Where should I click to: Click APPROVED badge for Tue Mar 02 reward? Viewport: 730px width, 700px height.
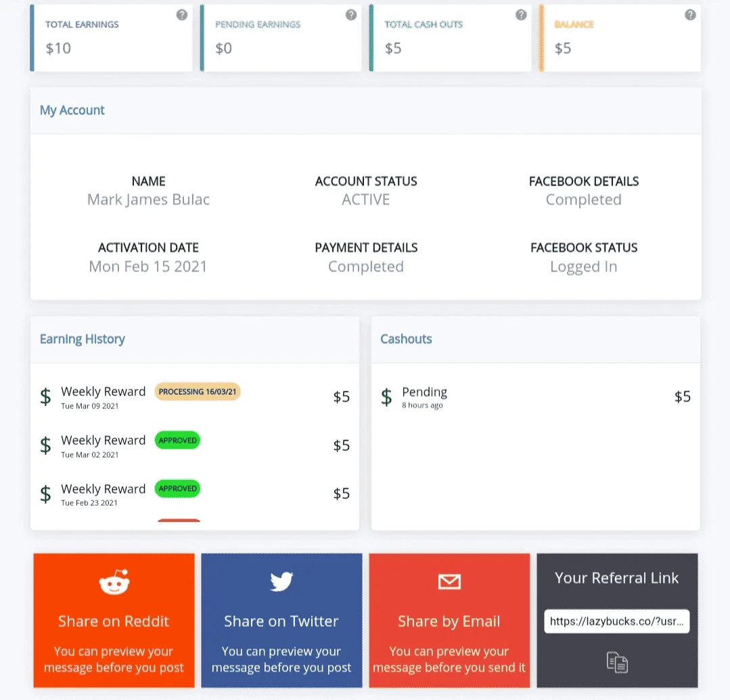point(177,440)
